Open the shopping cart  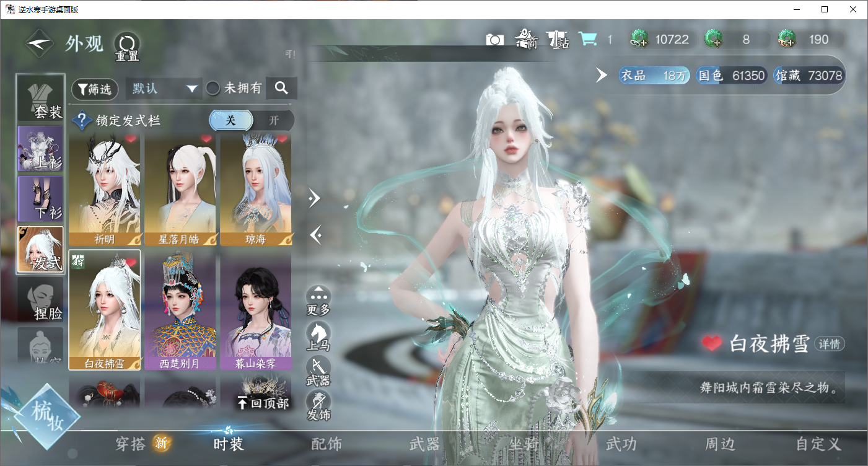[x=587, y=39]
